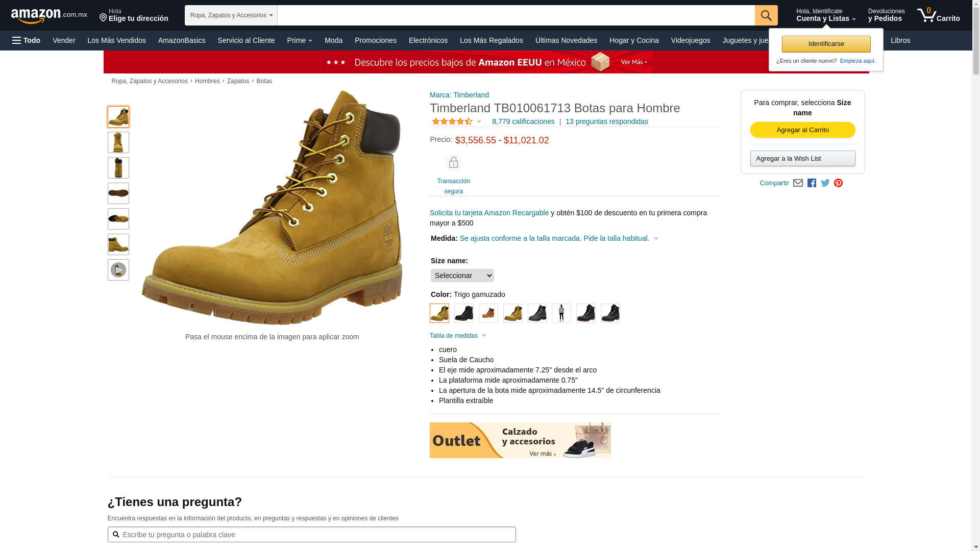Share the product via Facebook icon

pos(812,183)
